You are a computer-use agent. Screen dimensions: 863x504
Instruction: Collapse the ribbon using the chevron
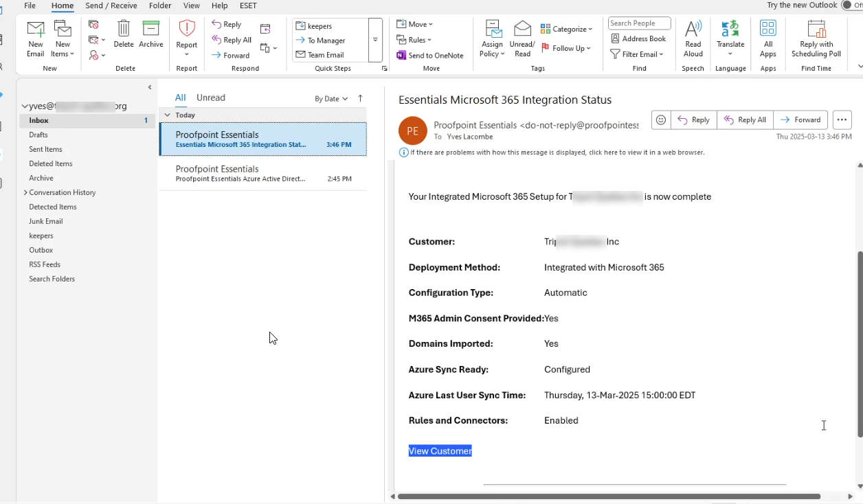[860, 67]
